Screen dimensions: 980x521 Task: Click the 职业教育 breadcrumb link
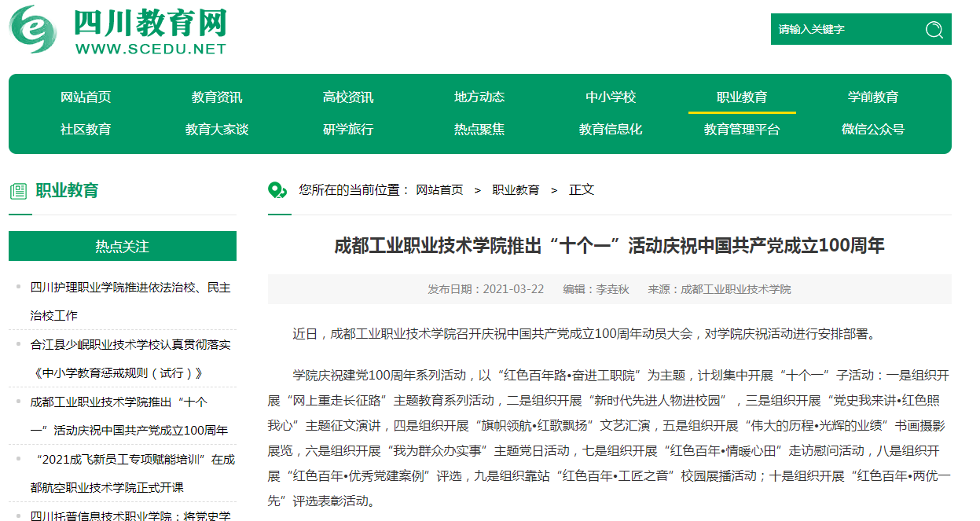tap(516, 190)
